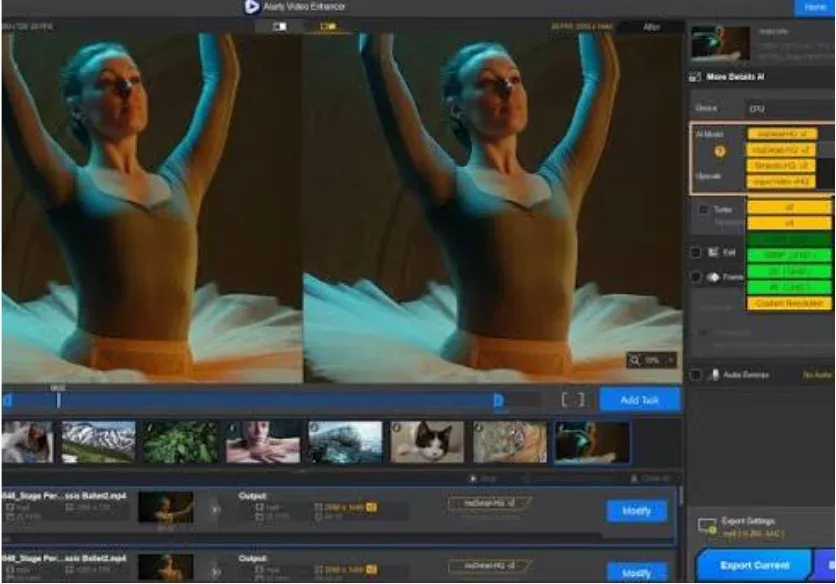
Task: Click the No Audio status text
Action: [817, 375]
